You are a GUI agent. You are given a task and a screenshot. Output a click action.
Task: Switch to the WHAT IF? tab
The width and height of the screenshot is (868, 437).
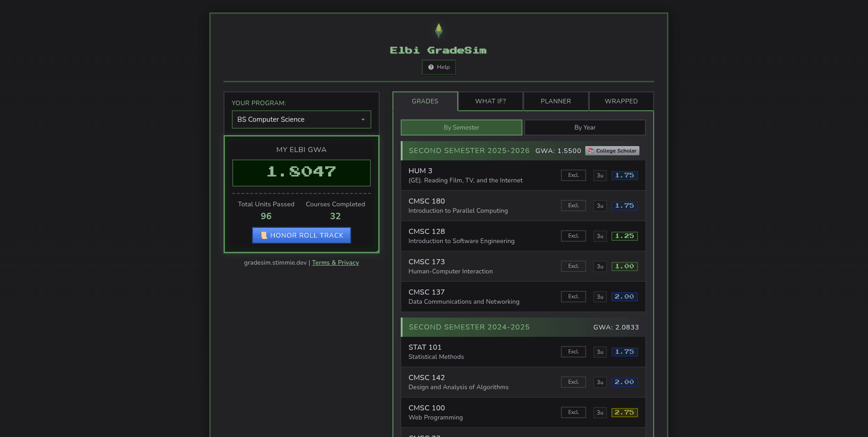(491, 101)
